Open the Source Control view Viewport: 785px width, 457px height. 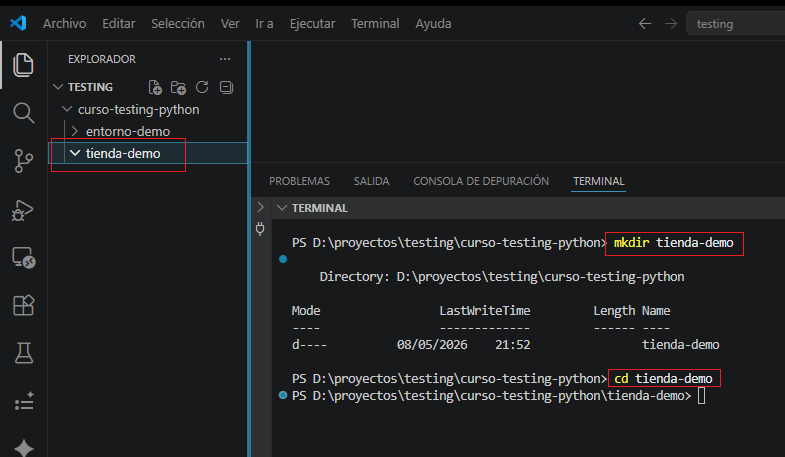tap(23, 161)
